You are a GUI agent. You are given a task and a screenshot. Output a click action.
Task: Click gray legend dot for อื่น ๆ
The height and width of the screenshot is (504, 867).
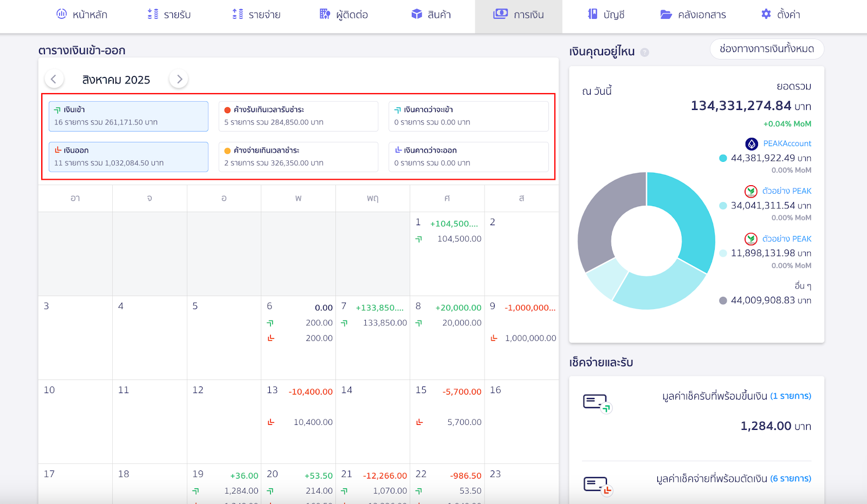723,300
